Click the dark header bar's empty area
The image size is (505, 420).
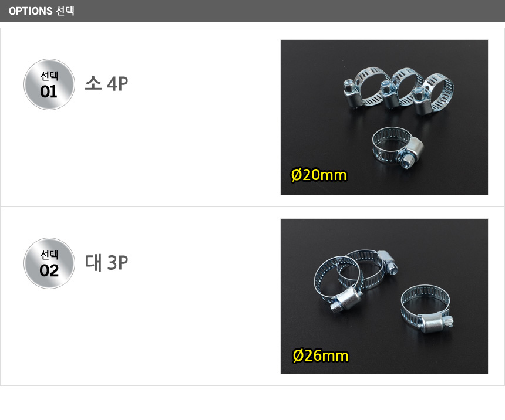tap(294, 11)
